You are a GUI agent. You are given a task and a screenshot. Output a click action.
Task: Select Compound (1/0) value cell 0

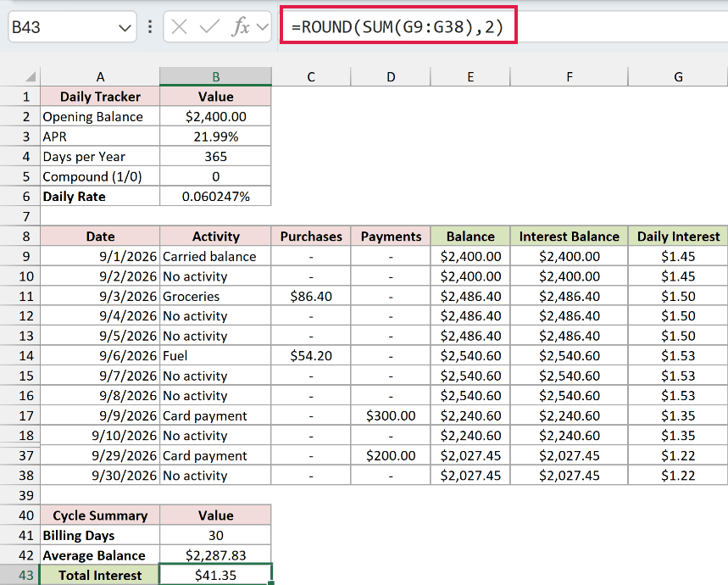215,176
